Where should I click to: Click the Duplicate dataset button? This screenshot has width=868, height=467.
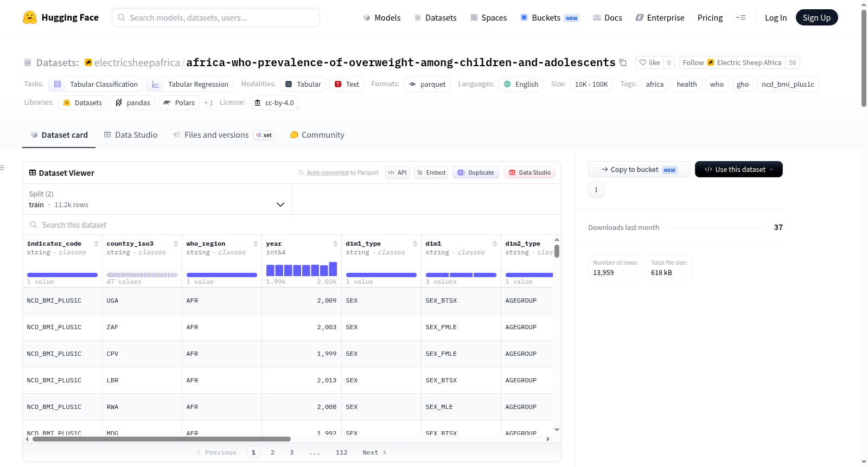[476, 172]
